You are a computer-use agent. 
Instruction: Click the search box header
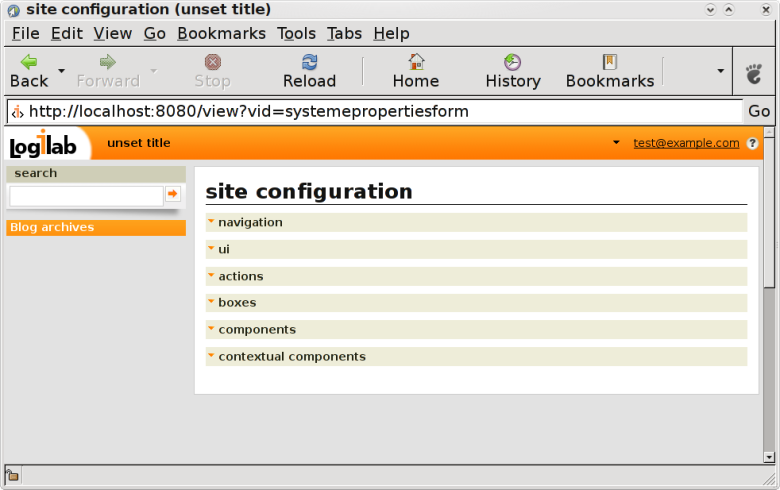coord(96,173)
